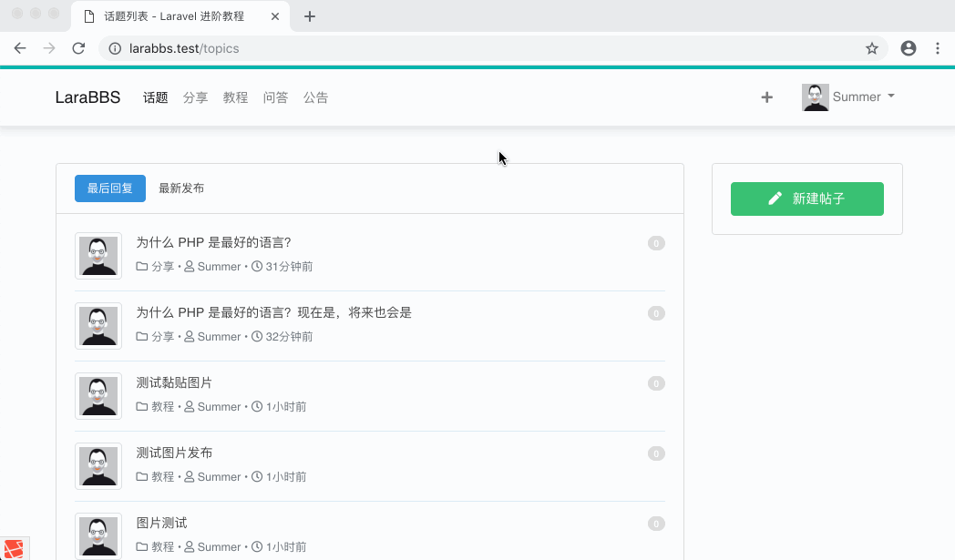955x560 pixels.
Task: Open the Chrome three-dot menu
Action: click(x=938, y=47)
